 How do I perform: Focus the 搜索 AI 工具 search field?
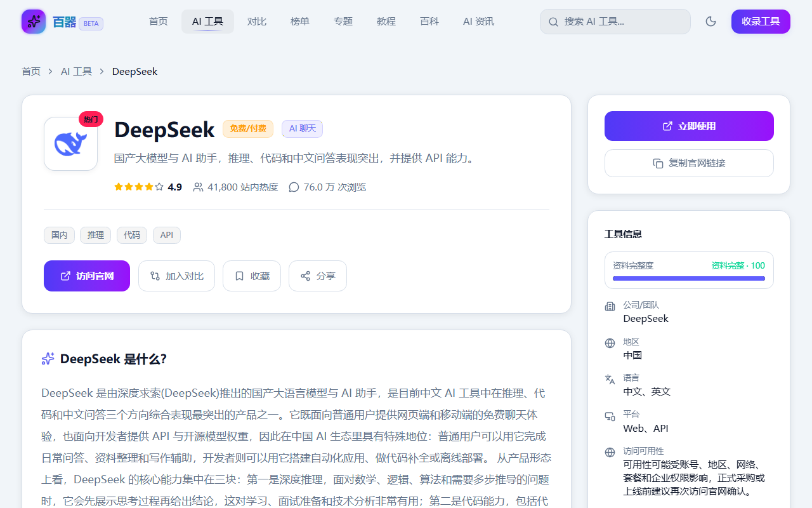[615, 22]
